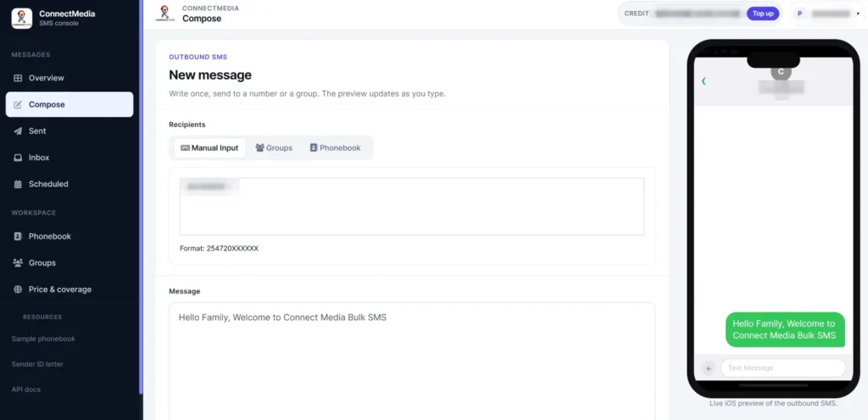Click the Inbox tray icon
The width and height of the screenshot is (868, 420).
coord(18,157)
